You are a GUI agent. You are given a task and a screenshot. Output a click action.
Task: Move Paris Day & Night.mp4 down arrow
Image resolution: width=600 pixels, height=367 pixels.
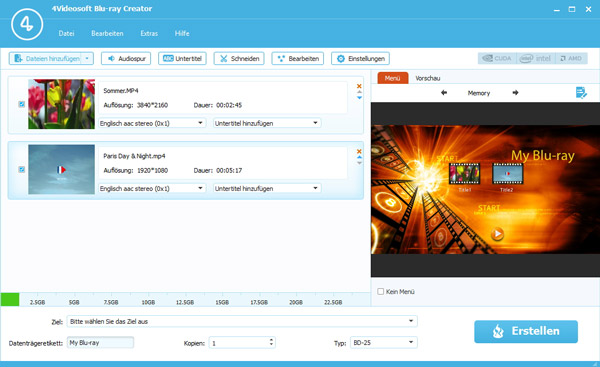coord(359,163)
